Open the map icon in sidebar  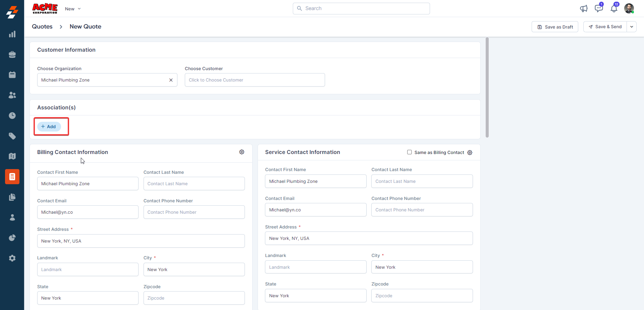tap(12, 156)
